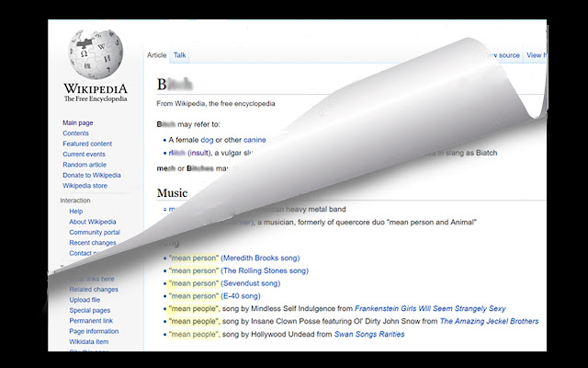Copy the Permanent link

coord(91,321)
